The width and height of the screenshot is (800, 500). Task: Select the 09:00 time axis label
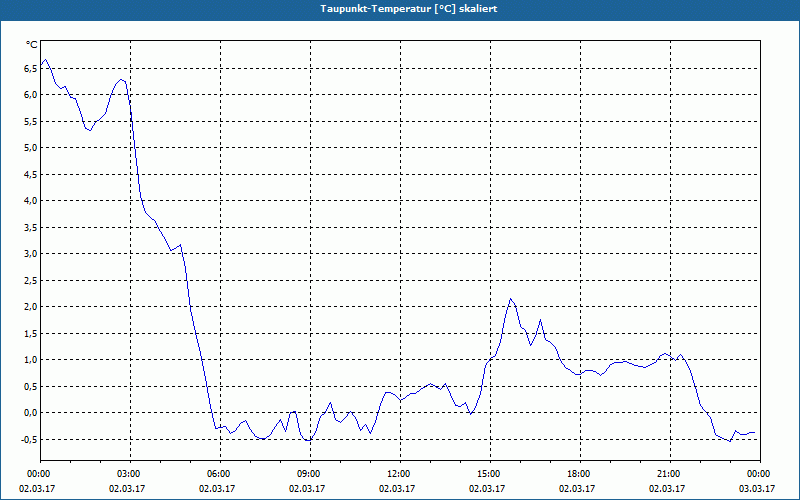coord(310,474)
